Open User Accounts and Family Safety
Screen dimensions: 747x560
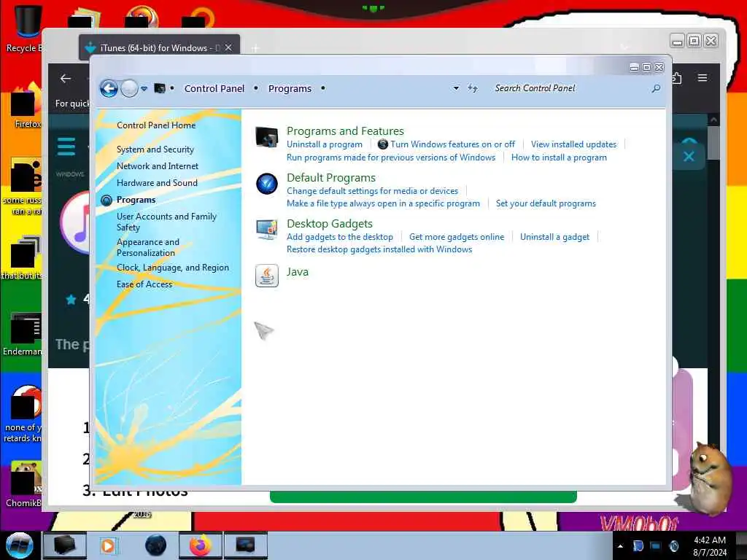click(167, 222)
